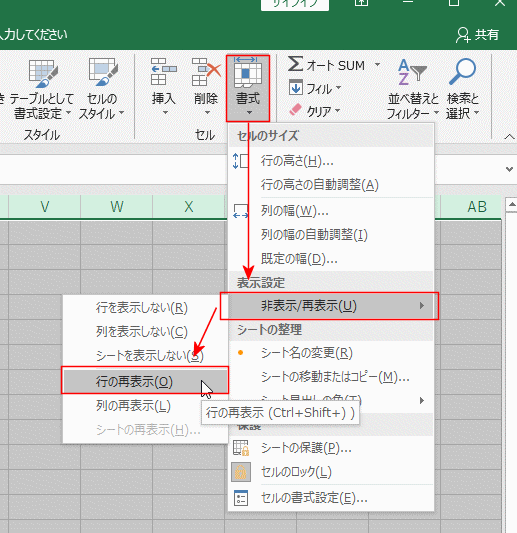Collapse the ribbon with the caret arrow
This screenshot has width=517, height=533.
click(x=509, y=137)
